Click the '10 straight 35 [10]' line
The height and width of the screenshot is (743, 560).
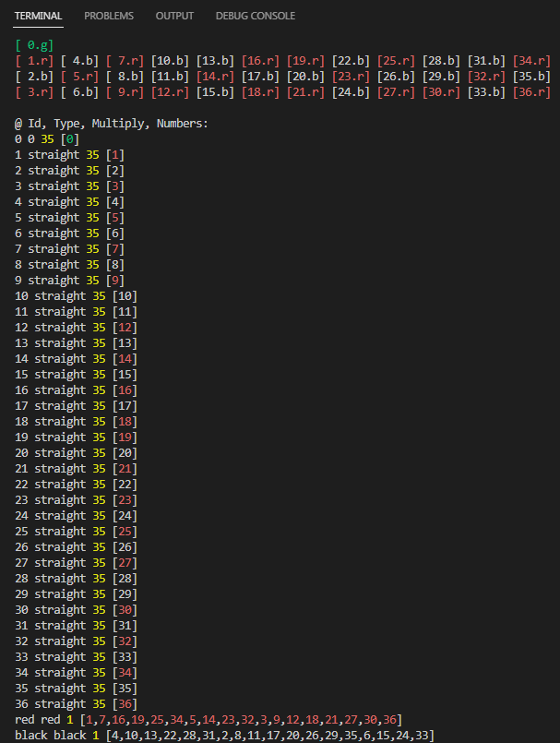coord(76,295)
